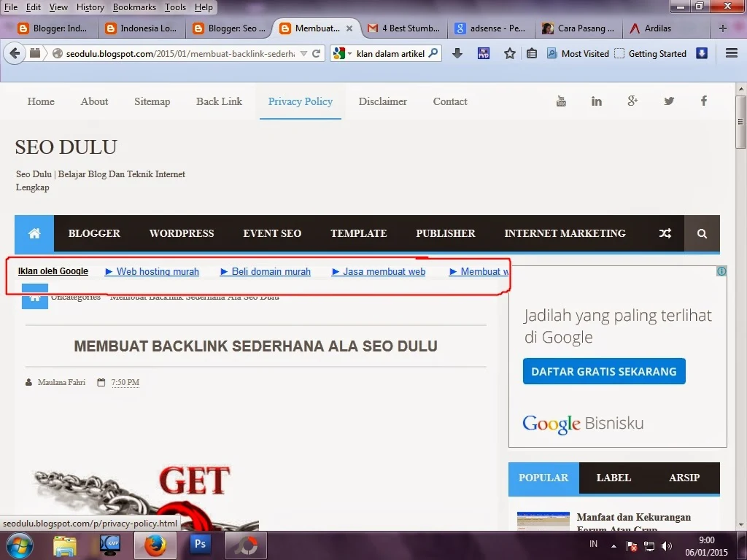Click the blue home icon in navigation bar
Viewport: 747px width, 560px height.
point(34,233)
